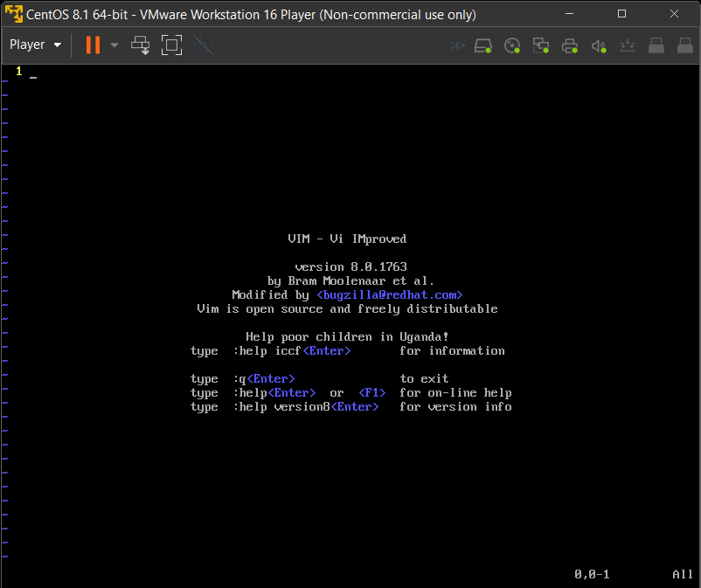Toggle Unity mode icon
Screen dimensions: 701x588
click(x=203, y=45)
